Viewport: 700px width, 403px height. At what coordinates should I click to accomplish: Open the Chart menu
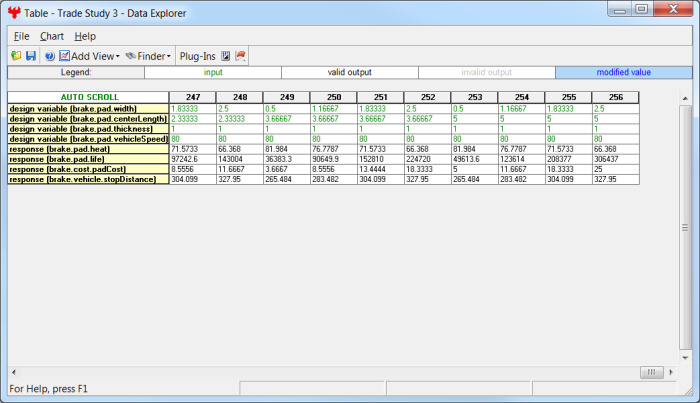[x=52, y=36]
